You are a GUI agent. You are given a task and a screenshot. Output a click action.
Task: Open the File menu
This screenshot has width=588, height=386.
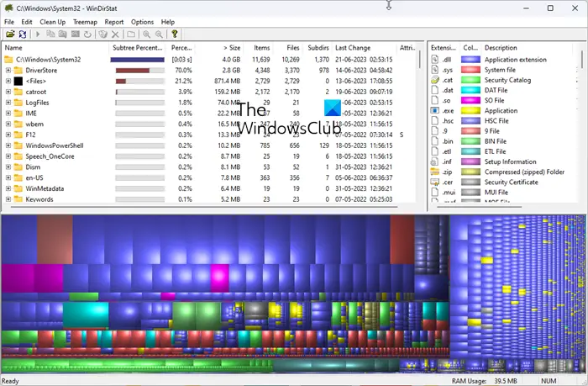[x=9, y=22]
